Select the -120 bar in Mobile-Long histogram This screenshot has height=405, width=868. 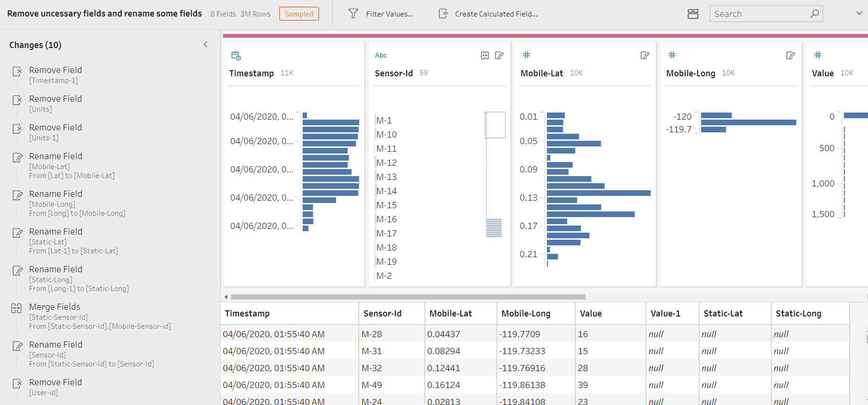(716, 115)
